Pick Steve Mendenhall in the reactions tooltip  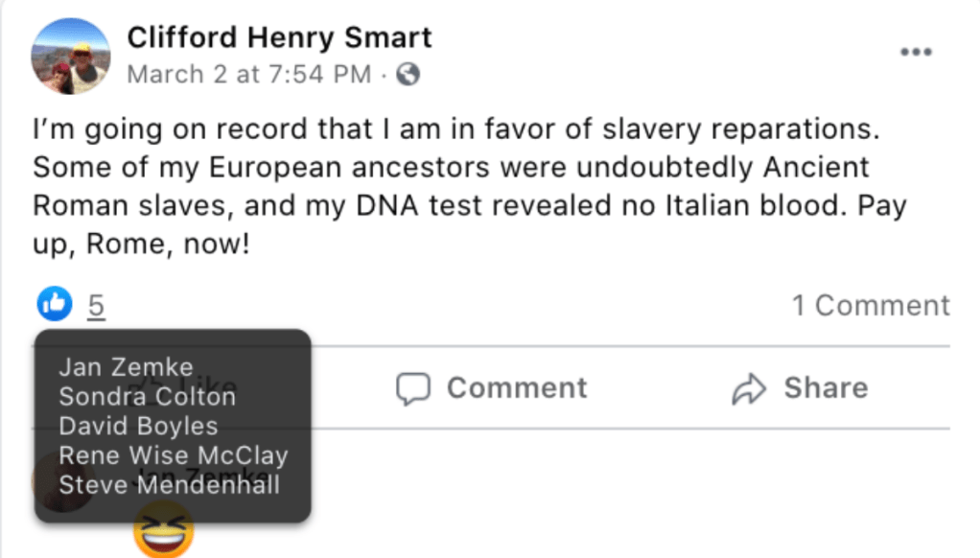(169, 484)
